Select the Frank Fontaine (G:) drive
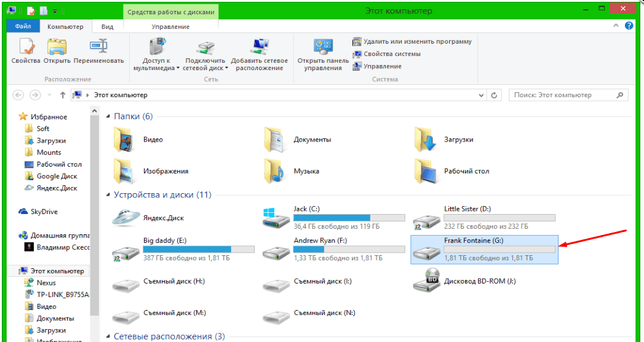Screen dimensions: 644x342 [485, 250]
